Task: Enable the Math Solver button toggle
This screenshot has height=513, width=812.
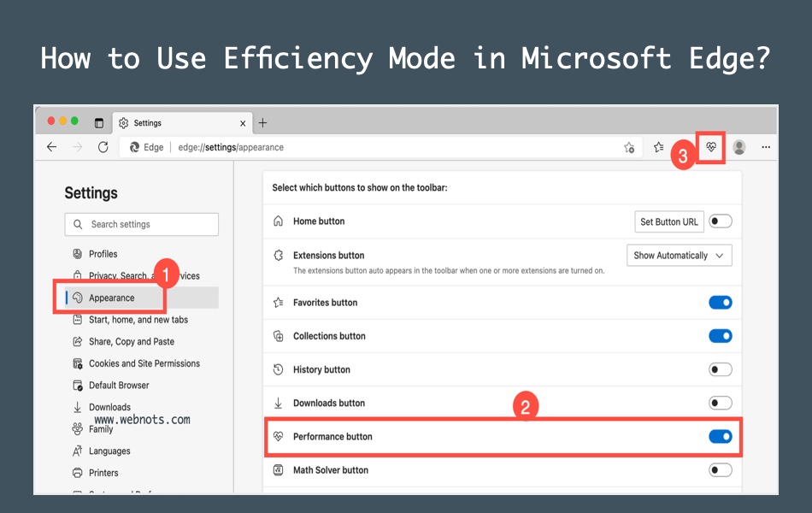Action: coord(721,470)
